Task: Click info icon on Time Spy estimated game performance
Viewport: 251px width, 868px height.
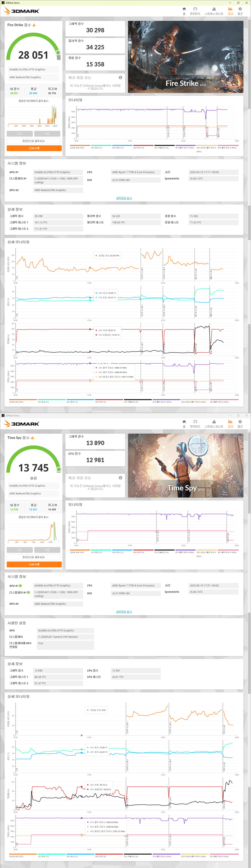Action: click(x=120, y=478)
